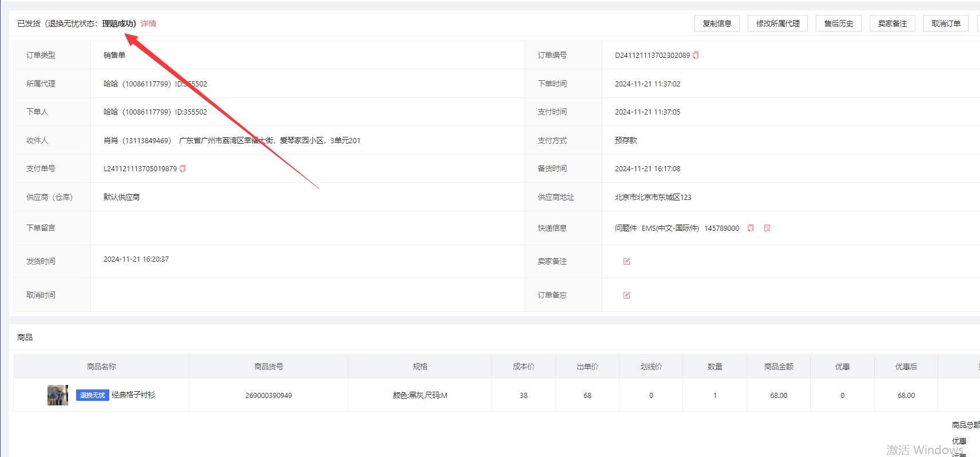Select the product code 269000390949

coord(268,396)
